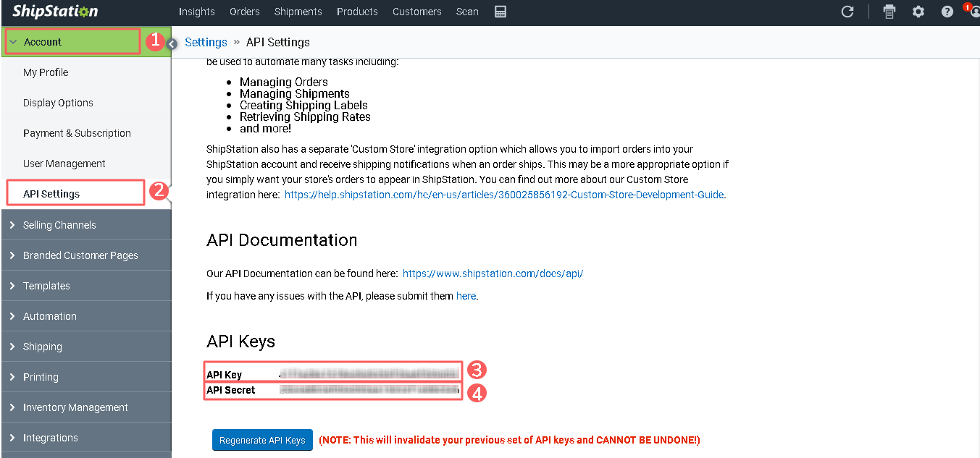Expand the Templates section
The width and height of the screenshot is (980, 458).
coord(86,286)
